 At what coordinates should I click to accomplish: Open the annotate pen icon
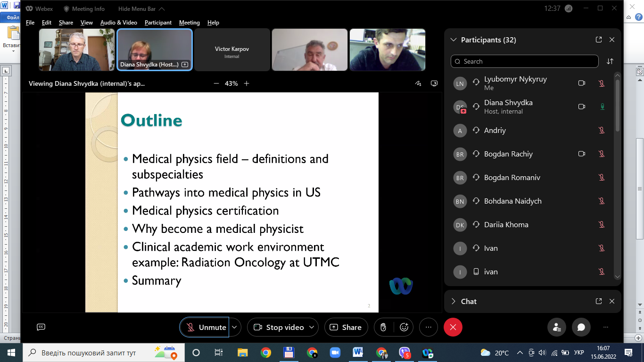point(418,83)
